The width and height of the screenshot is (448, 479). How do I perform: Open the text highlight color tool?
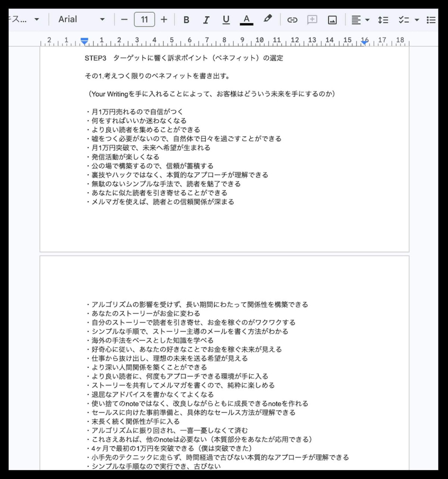268,19
